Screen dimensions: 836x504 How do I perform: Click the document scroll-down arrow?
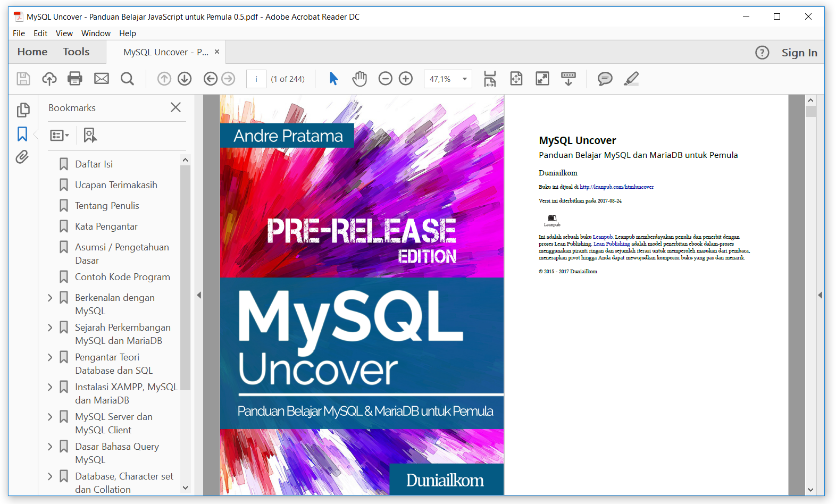coord(810,490)
